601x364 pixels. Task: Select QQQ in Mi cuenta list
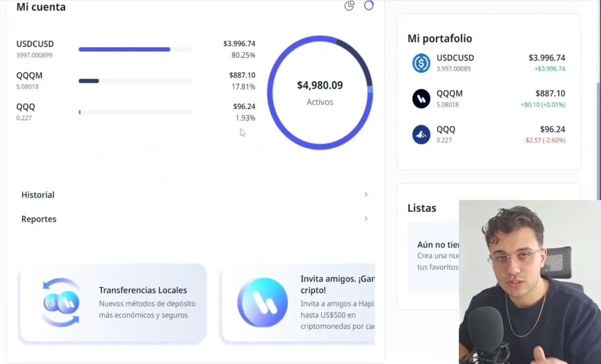pyautogui.click(x=135, y=112)
